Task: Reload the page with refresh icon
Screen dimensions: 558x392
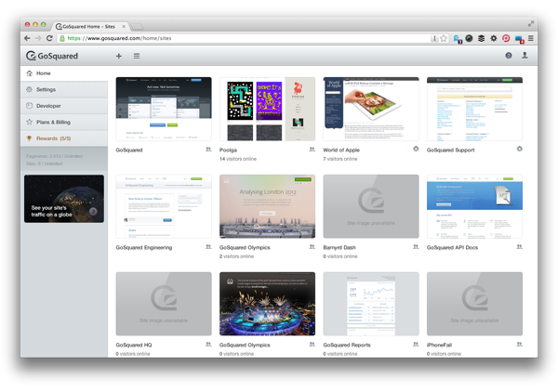Action: click(49, 38)
